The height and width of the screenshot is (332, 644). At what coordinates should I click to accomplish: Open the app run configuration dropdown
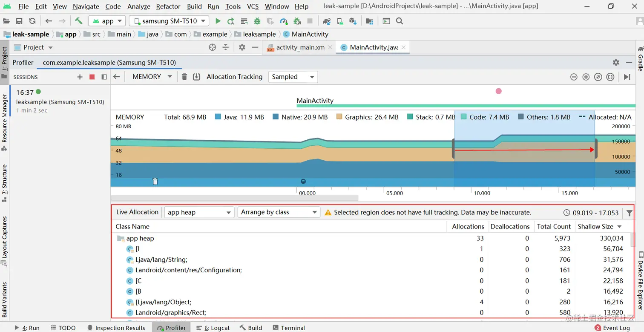[107, 21]
